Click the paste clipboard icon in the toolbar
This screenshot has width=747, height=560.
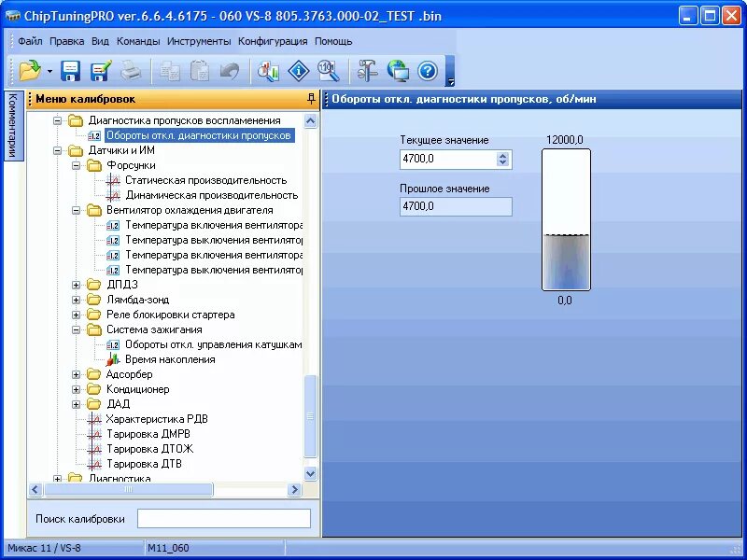(x=200, y=71)
